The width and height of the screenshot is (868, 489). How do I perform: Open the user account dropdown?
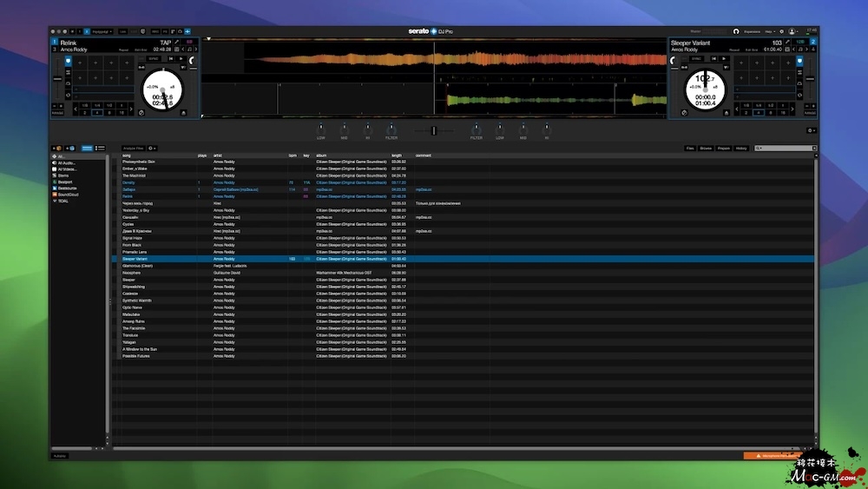[x=792, y=31]
